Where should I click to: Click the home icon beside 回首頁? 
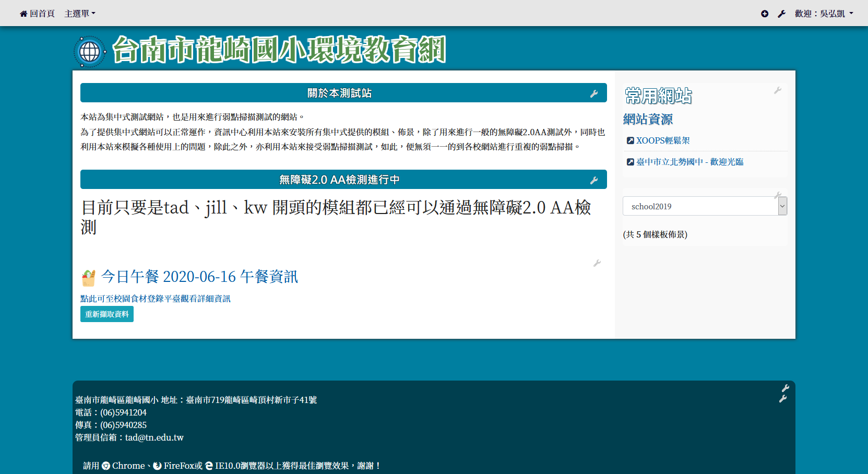click(23, 14)
